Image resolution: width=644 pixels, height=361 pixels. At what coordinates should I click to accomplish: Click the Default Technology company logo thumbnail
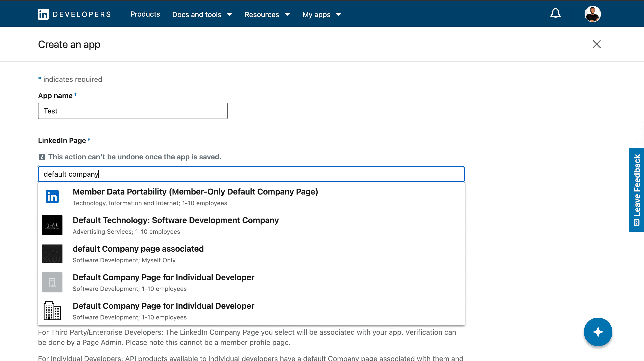coord(52,225)
